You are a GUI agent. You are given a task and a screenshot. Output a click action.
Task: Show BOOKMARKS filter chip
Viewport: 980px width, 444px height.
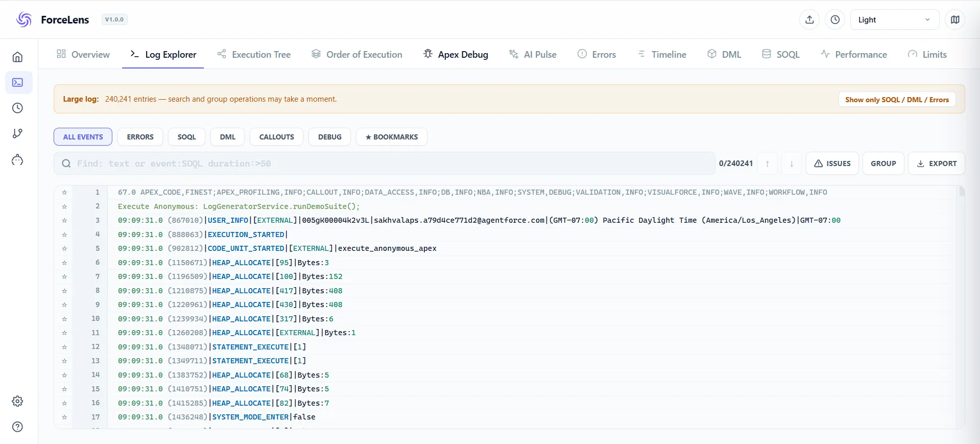[x=392, y=137]
